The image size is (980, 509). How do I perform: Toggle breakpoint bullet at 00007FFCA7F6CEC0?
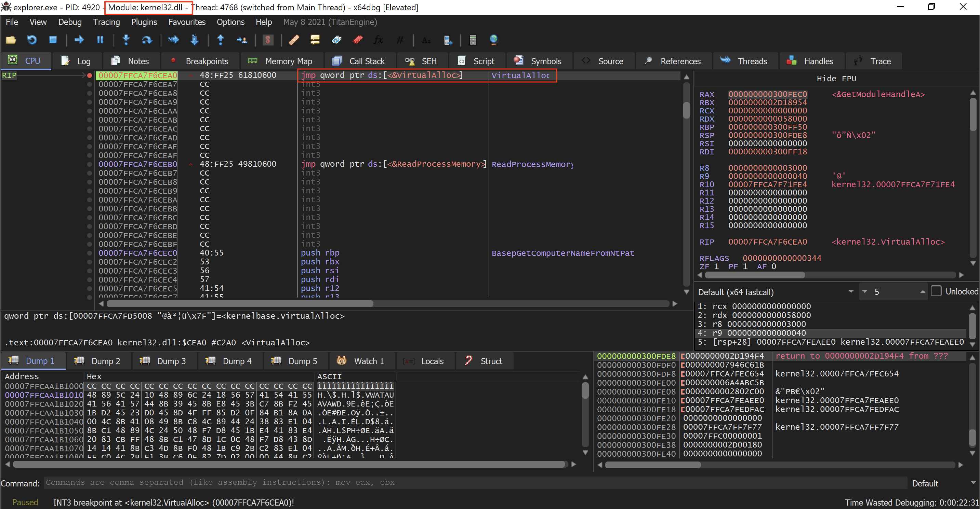pyautogui.click(x=89, y=253)
